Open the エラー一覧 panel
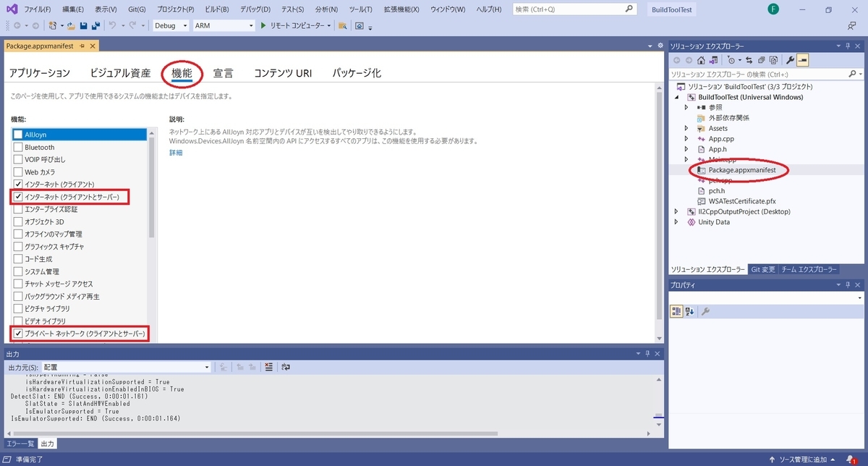868x466 pixels. [x=20, y=444]
